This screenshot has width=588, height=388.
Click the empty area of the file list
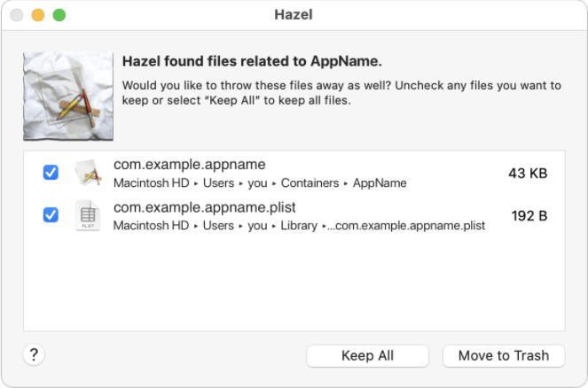pyautogui.click(x=294, y=283)
